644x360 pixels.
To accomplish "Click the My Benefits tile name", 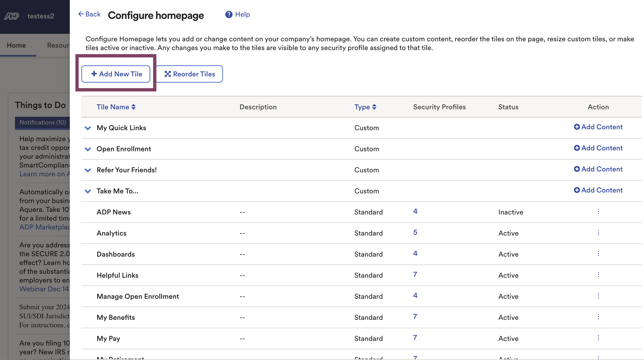I will click(x=115, y=317).
